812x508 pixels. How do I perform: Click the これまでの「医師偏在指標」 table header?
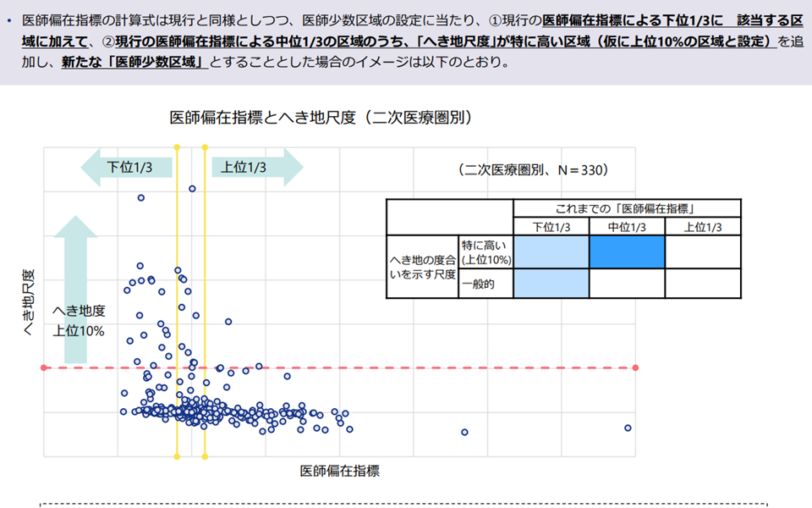pyautogui.click(x=627, y=208)
